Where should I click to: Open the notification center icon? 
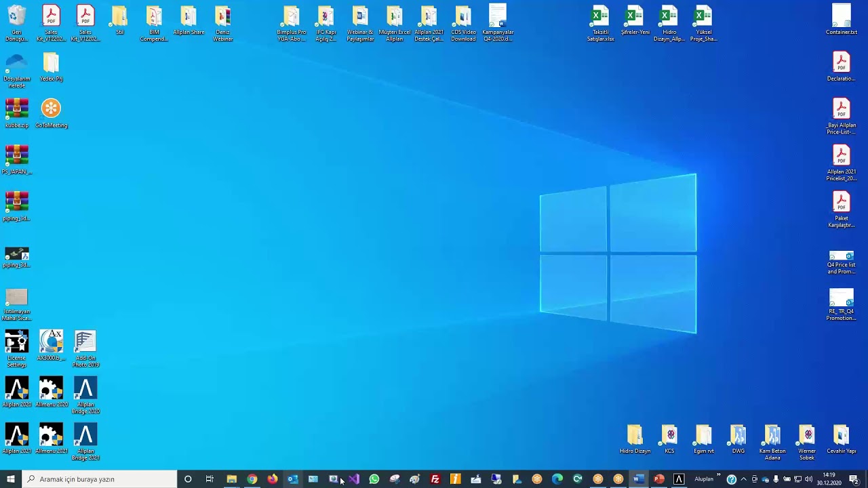(x=854, y=479)
